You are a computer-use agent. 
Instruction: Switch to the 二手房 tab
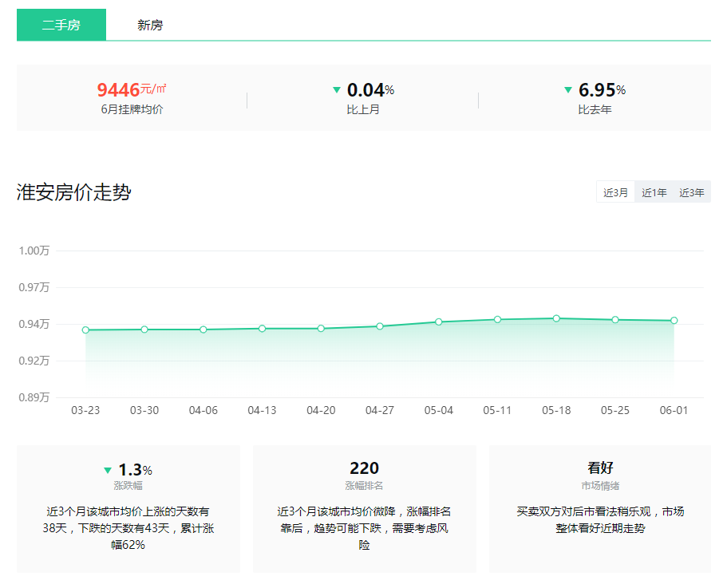(61, 25)
